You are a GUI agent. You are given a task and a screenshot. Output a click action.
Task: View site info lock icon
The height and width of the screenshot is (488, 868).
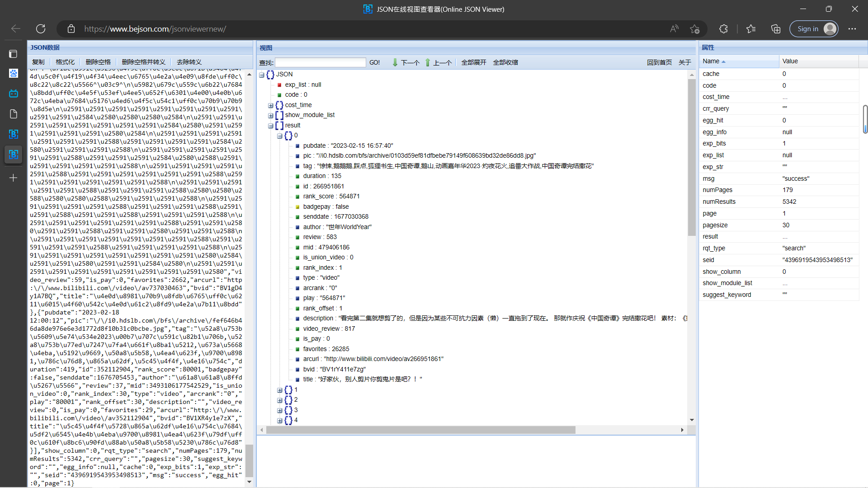click(71, 29)
